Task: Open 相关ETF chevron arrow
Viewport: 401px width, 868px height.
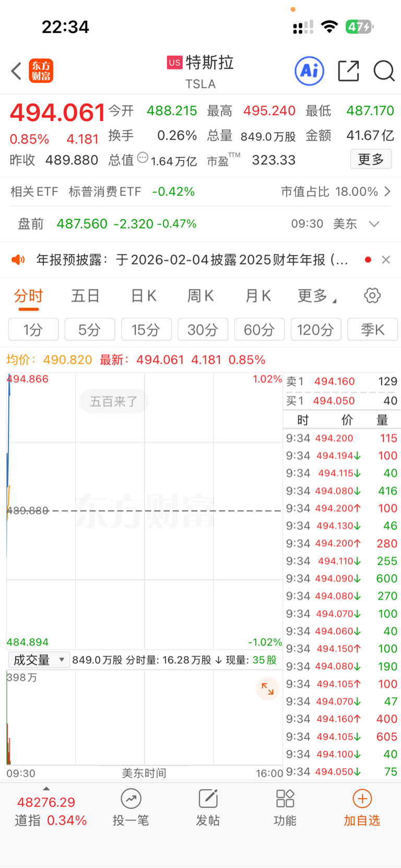Action: coord(387,192)
